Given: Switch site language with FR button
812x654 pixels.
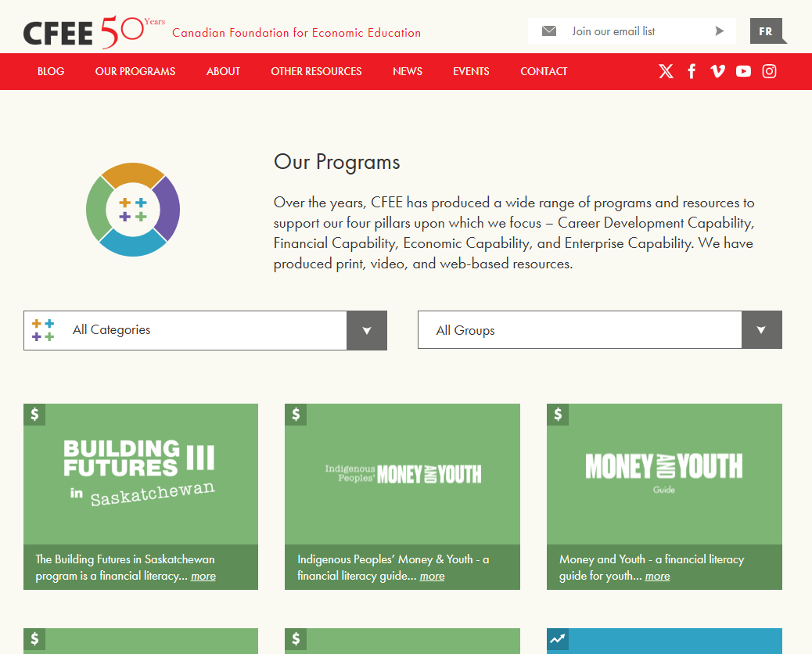Looking at the screenshot, I should (766, 31).
